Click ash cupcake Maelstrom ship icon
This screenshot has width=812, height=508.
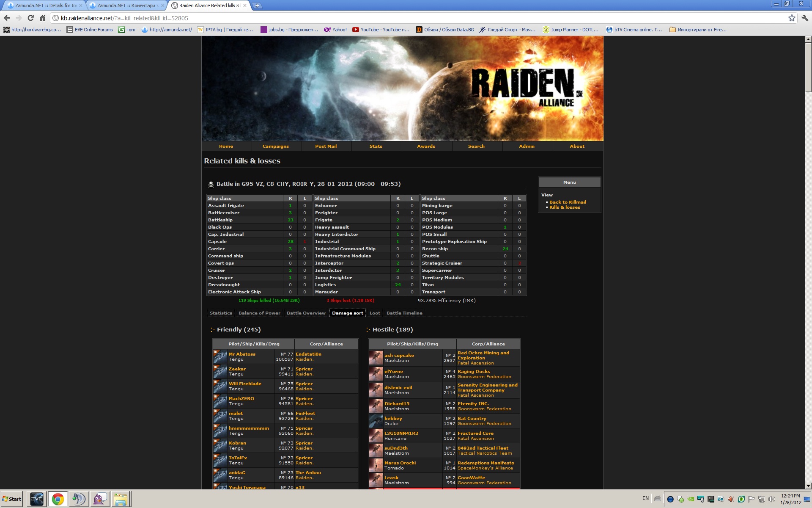pyautogui.click(x=376, y=358)
